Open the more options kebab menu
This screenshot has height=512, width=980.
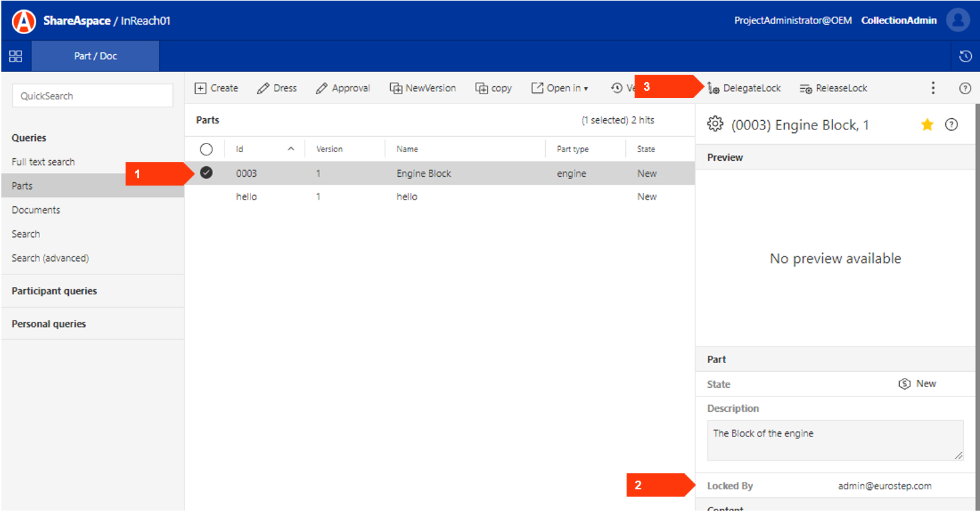point(933,88)
